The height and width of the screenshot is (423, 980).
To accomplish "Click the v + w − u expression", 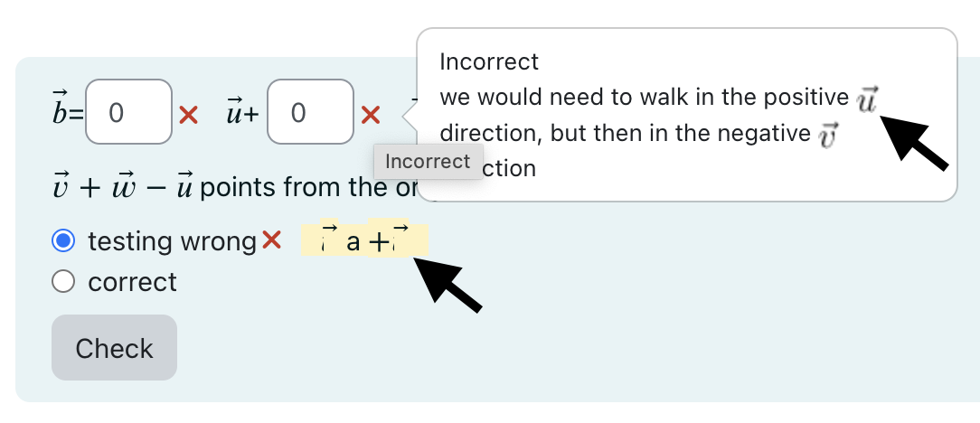I will tap(124, 186).
